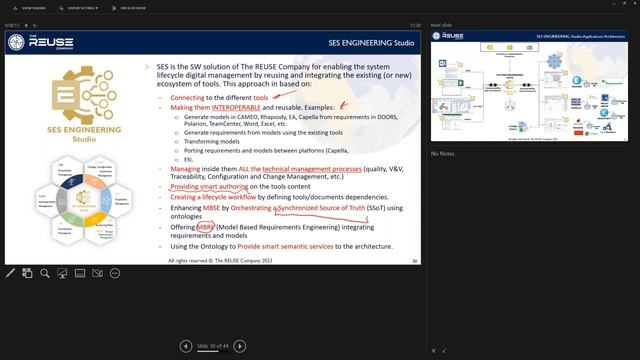Click the 'MBRE' word on slide
The image size is (640, 360).
tap(205, 227)
